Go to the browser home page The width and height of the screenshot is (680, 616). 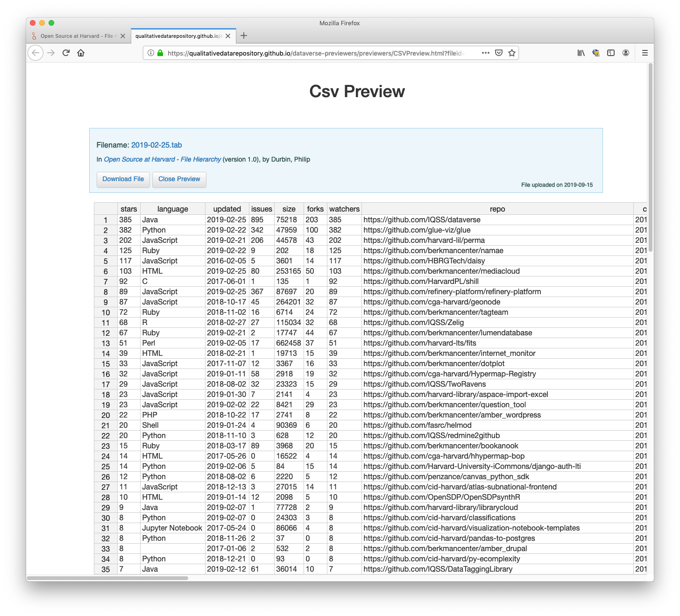pos(80,53)
